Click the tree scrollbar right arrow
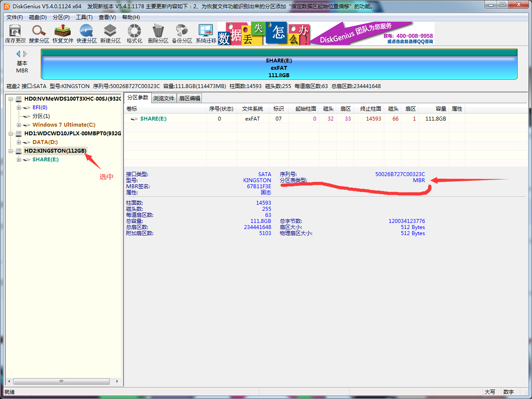The height and width of the screenshot is (399, 532). click(x=117, y=382)
